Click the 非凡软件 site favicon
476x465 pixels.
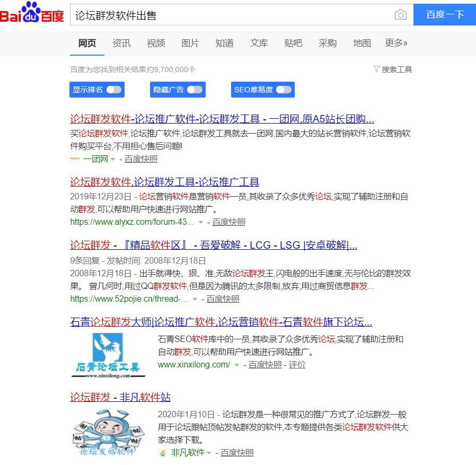pyautogui.click(x=163, y=453)
